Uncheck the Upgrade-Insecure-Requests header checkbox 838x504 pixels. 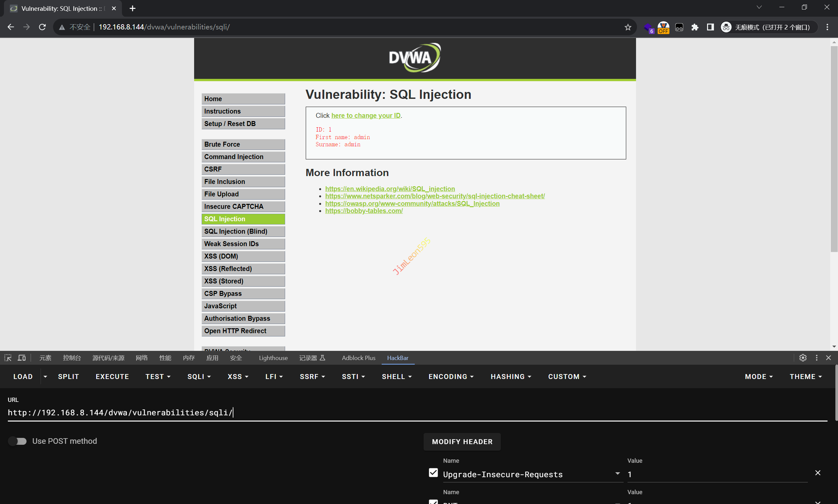click(x=433, y=473)
